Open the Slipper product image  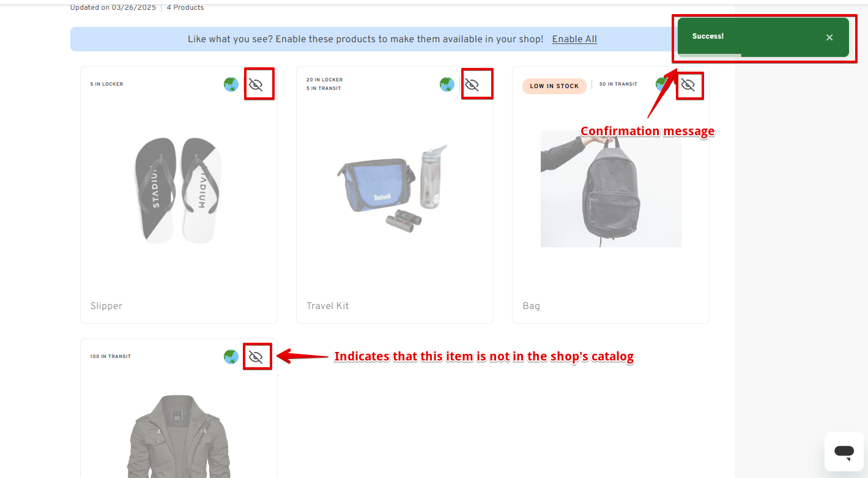(179, 190)
